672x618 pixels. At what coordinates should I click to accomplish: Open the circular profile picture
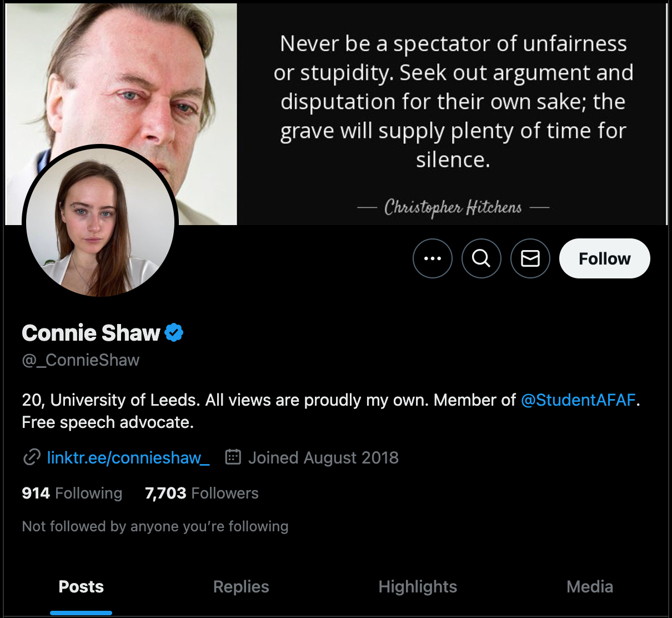(100, 222)
